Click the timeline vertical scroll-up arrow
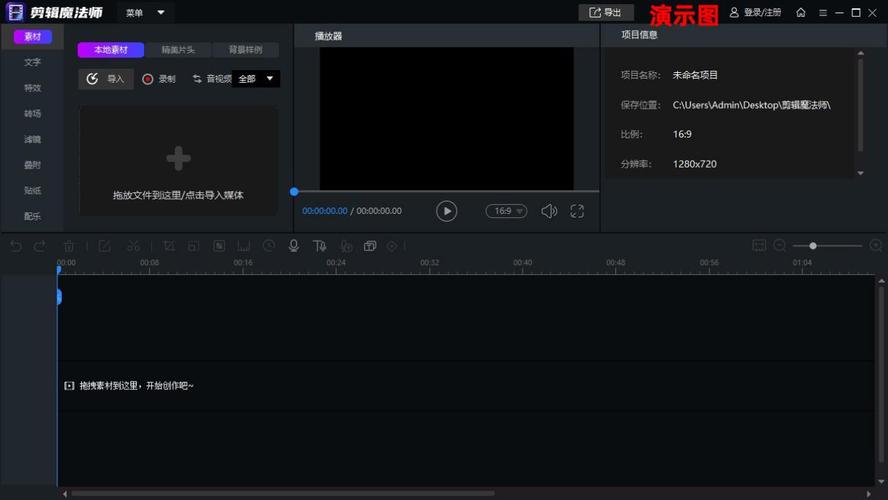The image size is (888, 500). point(881,280)
